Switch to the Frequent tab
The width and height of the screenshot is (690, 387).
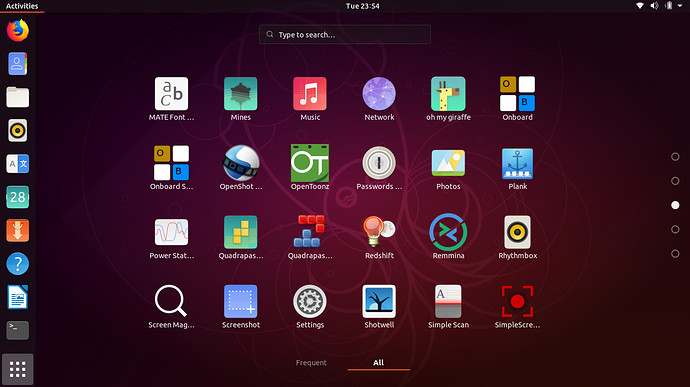pyautogui.click(x=311, y=363)
